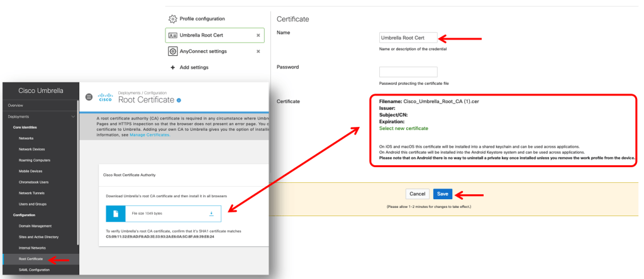Screen dimensions: 644x279
Task: Click the blue file icon in download box
Action: (116, 214)
